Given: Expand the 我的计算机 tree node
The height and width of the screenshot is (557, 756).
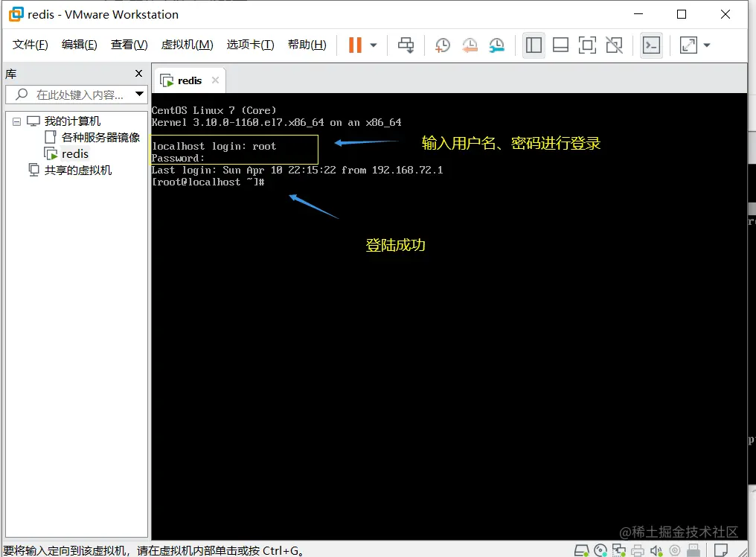Looking at the screenshot, I should point(16,121).
